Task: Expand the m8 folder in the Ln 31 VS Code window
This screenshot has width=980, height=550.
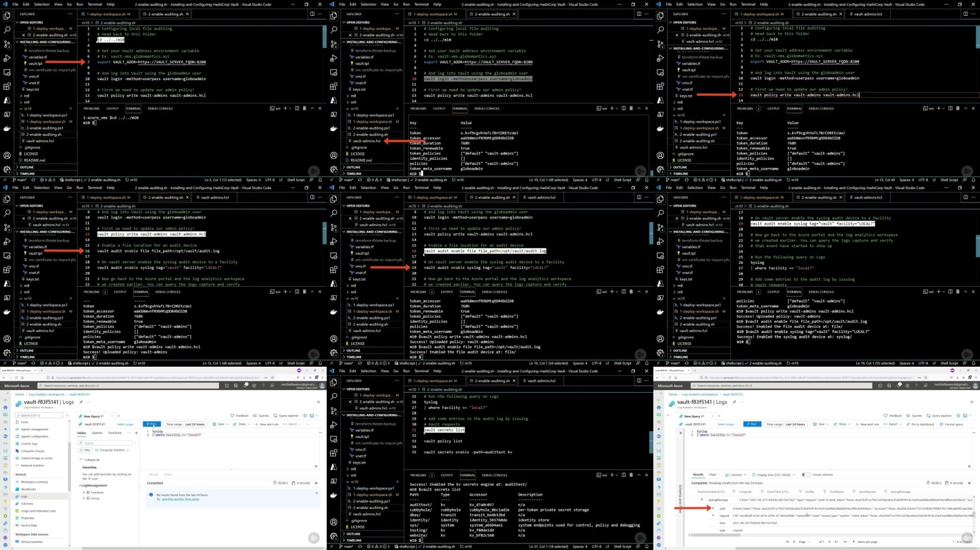Action: 353,469
